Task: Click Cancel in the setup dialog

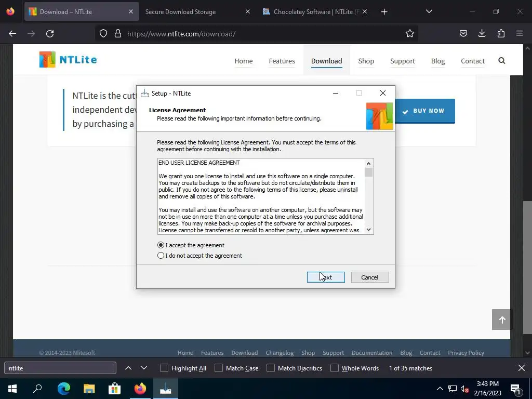Action: point(370,277)
